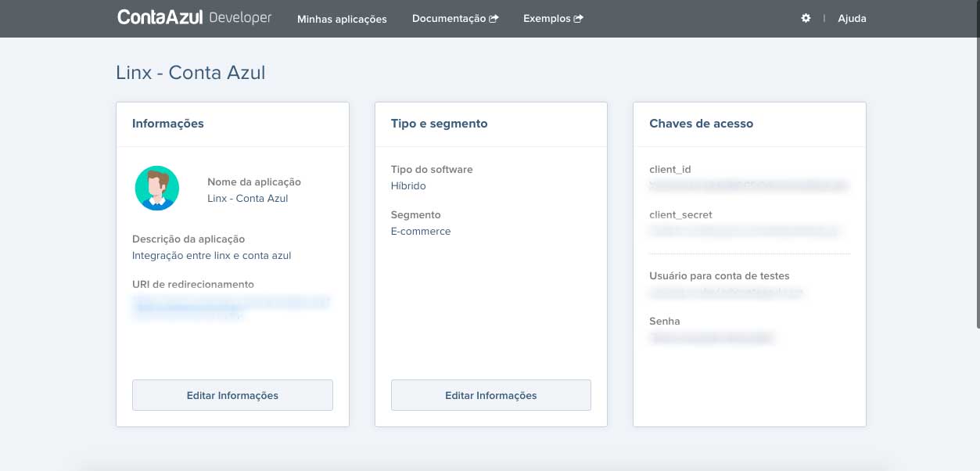
Task: Click the Tipo e segmento heading
Action: (x=440, y=124)
